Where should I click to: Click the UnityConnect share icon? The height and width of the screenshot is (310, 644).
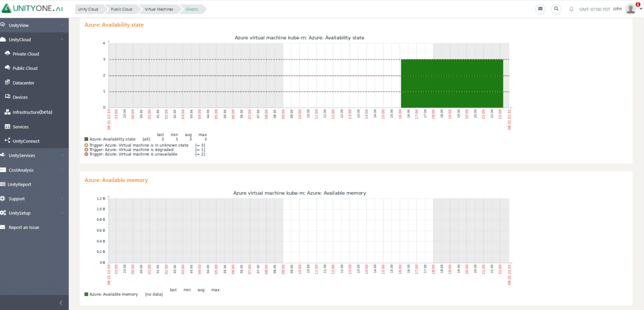tap(8, 140)
